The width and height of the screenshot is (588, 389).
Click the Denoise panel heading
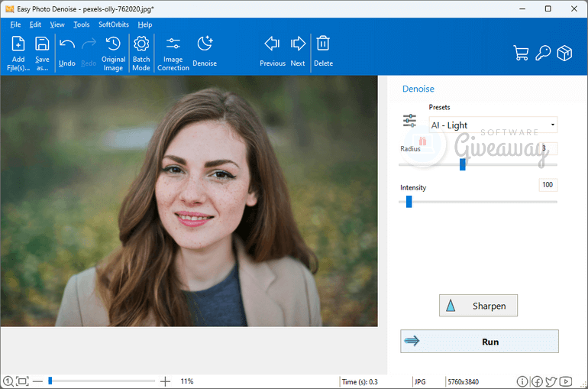(x=418, y=89)
